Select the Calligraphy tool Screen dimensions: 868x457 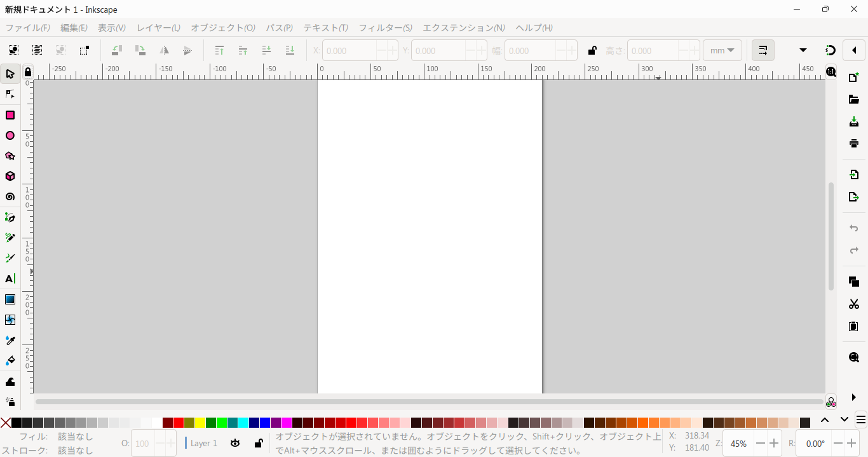tap(10, 258)
